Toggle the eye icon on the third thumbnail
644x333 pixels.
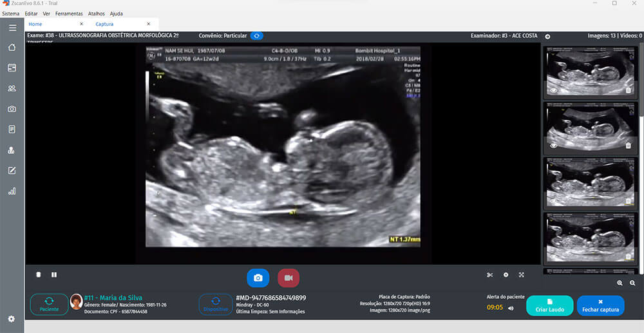(x=554, y=201)
